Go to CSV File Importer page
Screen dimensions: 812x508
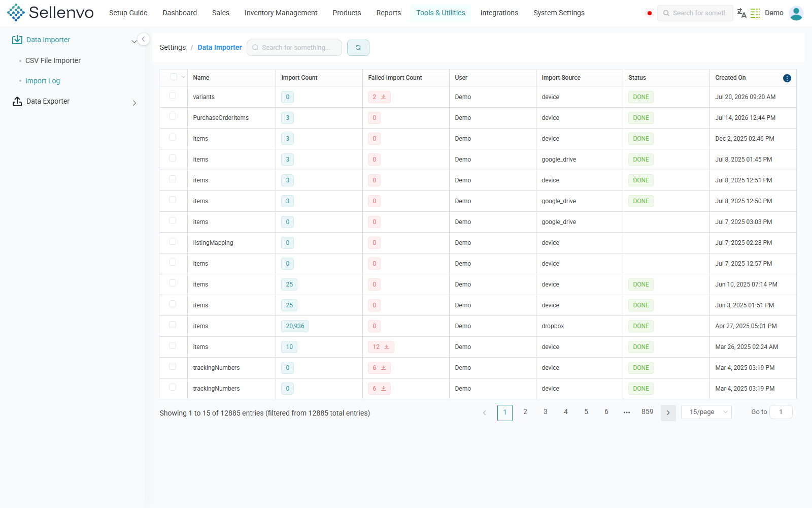click(x=53, y=60)
